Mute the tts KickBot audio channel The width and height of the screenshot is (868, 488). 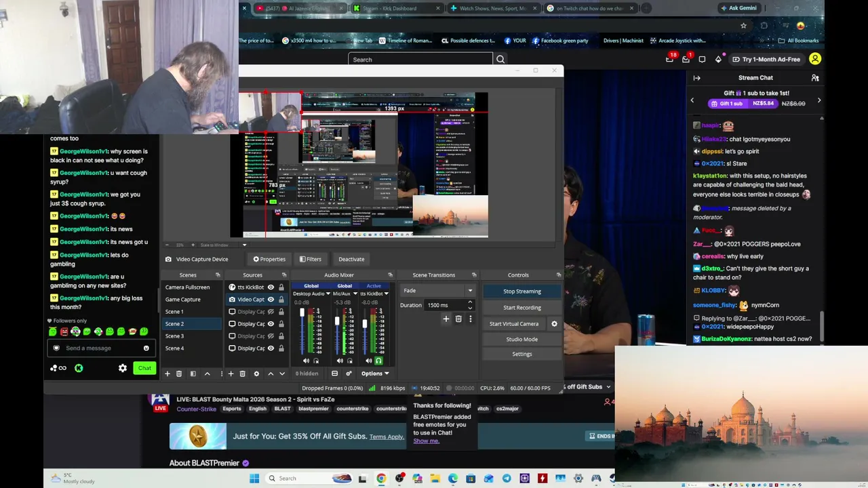368,361
